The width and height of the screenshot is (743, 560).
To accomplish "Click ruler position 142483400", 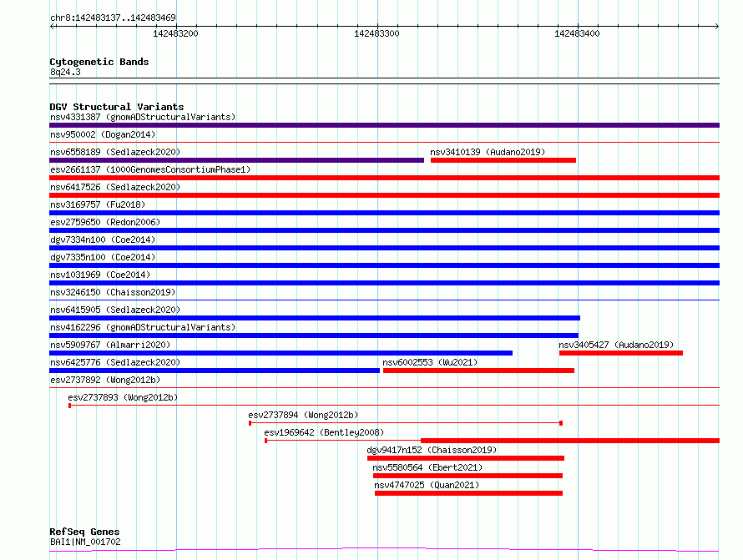I will tap(577, 33).
